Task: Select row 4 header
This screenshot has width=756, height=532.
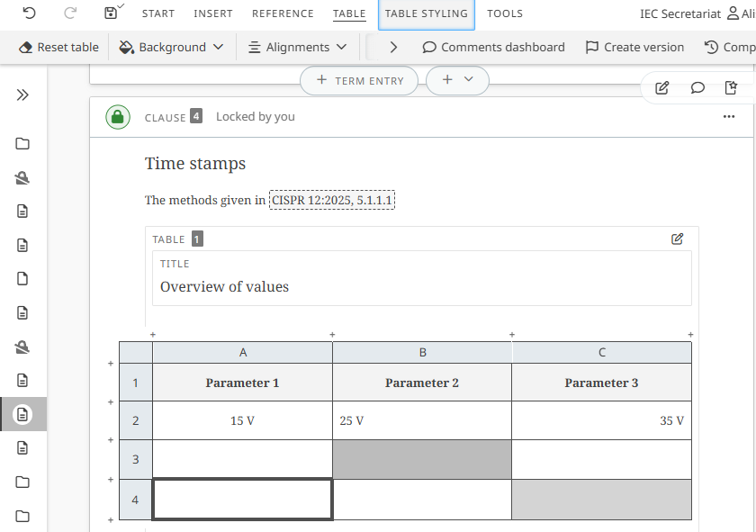Action: [136, 500]
